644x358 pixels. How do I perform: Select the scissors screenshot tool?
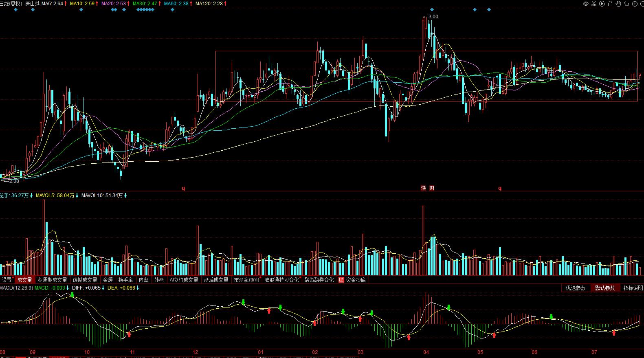click(594, 4)
